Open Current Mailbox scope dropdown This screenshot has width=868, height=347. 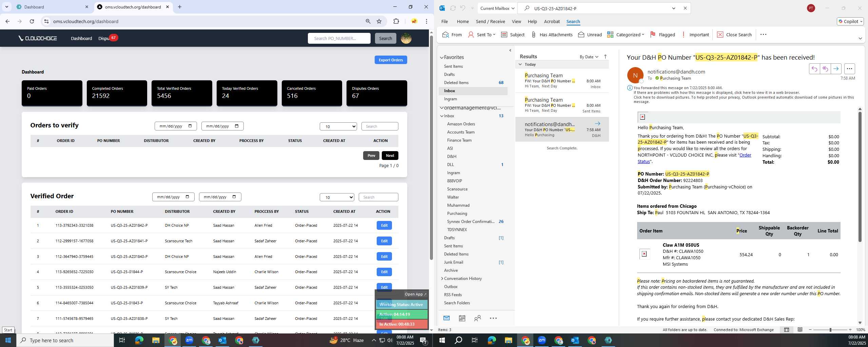[497, 8]
